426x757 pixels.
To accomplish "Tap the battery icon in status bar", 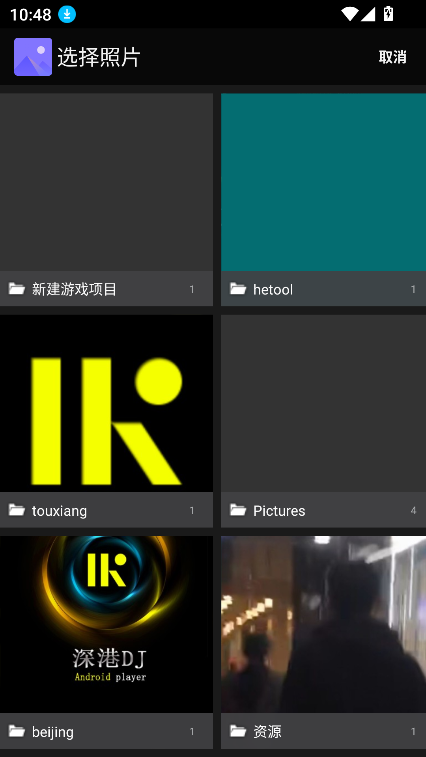I will tap(388, 14).
